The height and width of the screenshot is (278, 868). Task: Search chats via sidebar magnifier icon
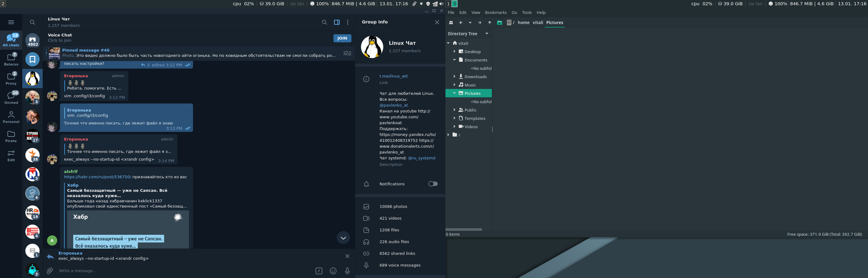pyautogui.click(x=32, y=22)
